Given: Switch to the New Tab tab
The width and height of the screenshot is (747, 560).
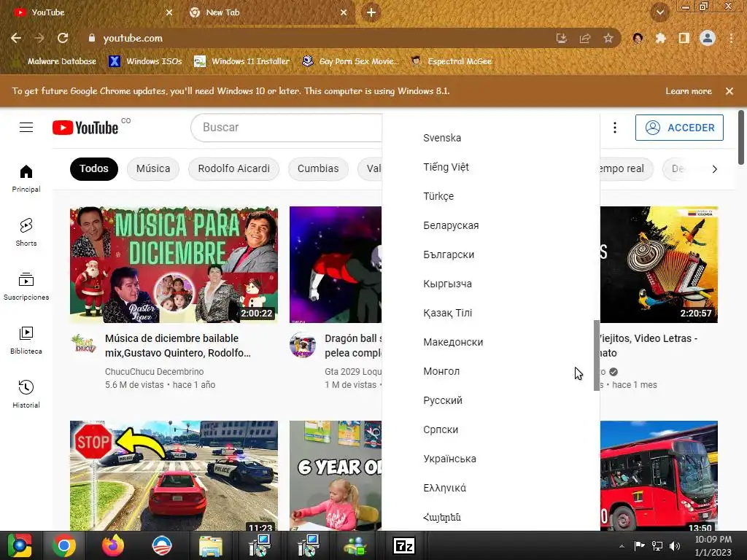Looking at the screenshot, I should pyautogui.click(x=268, y=12).
